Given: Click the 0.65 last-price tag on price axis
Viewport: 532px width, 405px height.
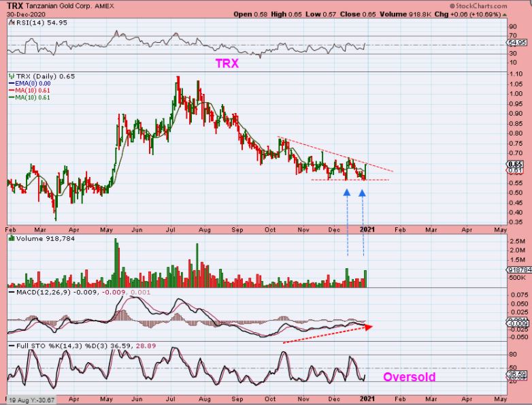Looking at the screenshot, I should pyautogui.click(x=516, y=164).
